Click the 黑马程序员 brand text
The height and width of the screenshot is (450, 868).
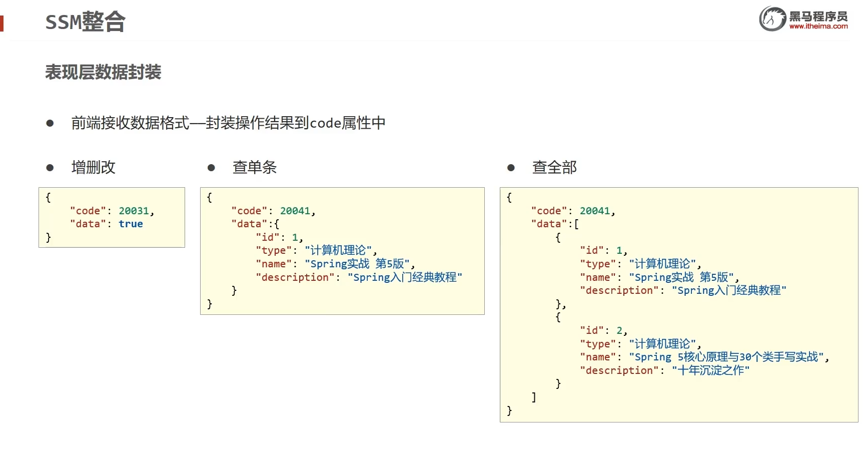click(x=818, y=16)
